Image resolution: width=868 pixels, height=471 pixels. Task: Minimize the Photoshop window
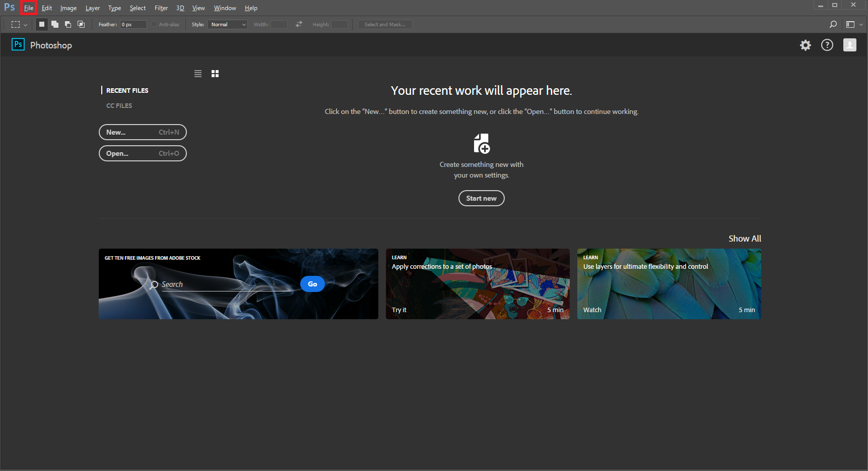821,5
